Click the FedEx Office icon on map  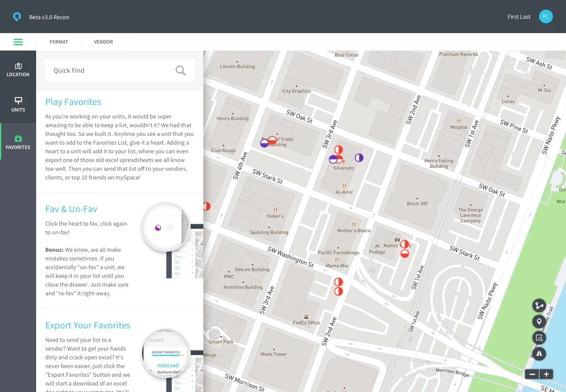306,317
